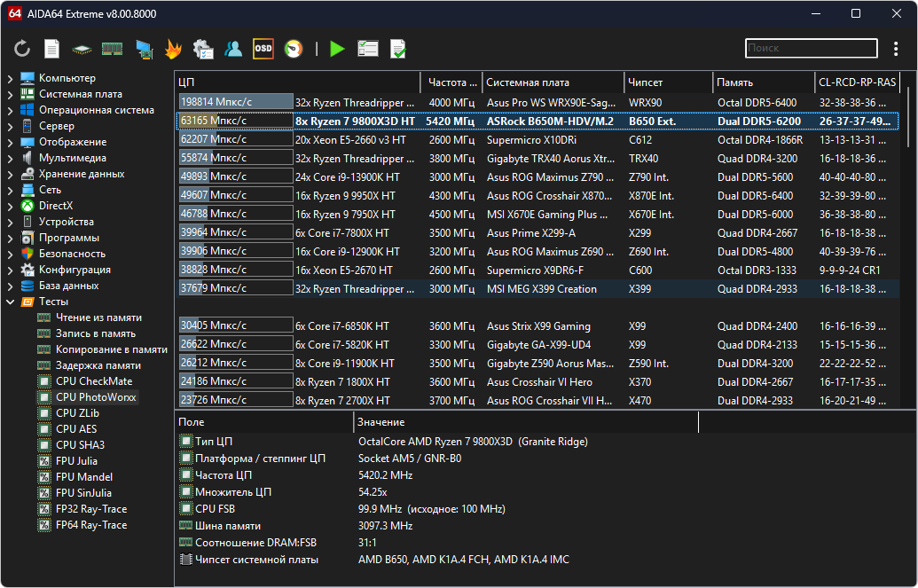This screenshot has height=588, width=918.
Task: Click the Поиск search field
Action: 810,49
